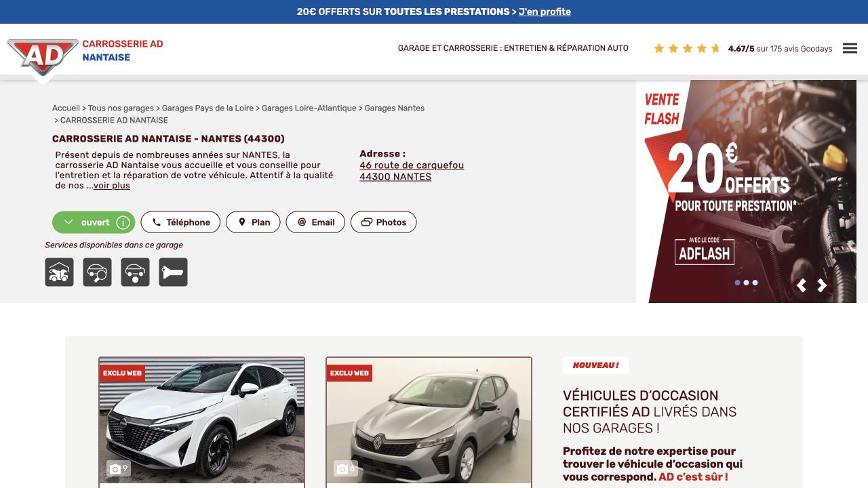Select the car with wheel service icon
Viewport: 868px width, 488px height.
pos(136,272)
